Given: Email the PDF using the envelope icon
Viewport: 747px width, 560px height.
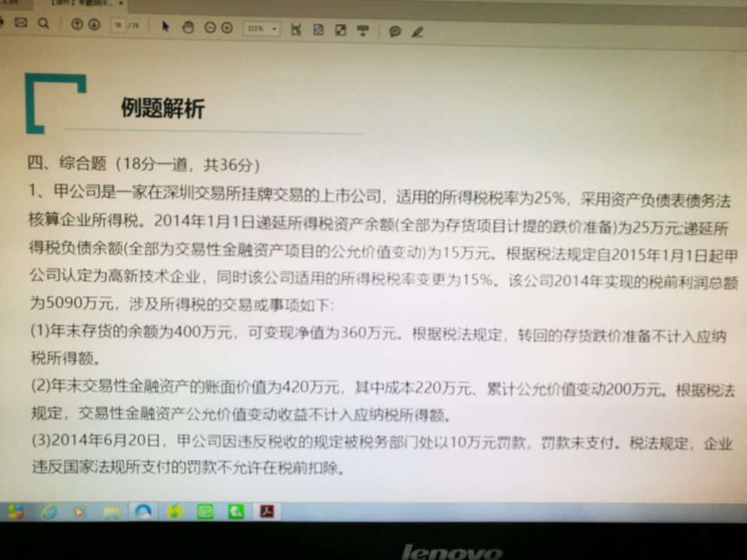Looking at the screenshot, I should [20, 24].
